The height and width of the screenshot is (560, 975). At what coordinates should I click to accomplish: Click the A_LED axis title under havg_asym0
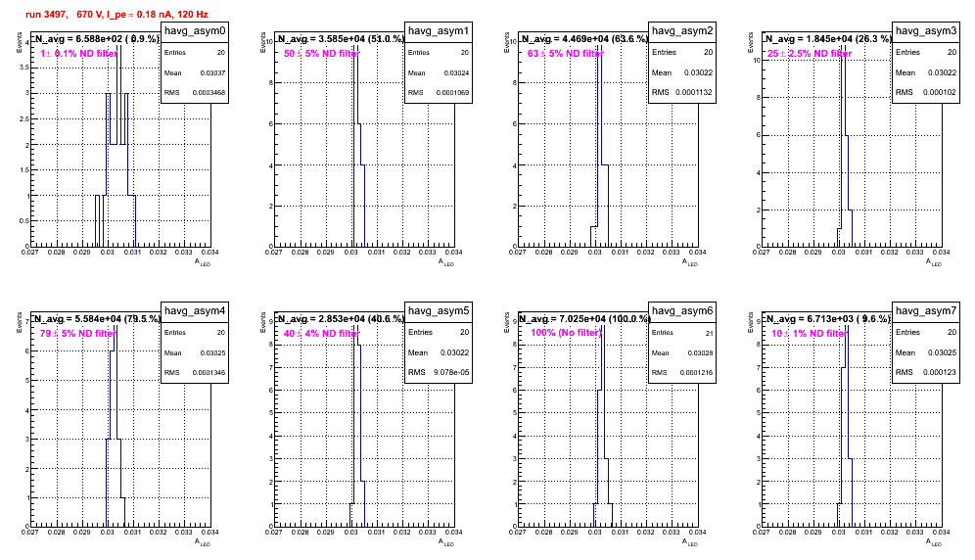click(x=203, y=262)
